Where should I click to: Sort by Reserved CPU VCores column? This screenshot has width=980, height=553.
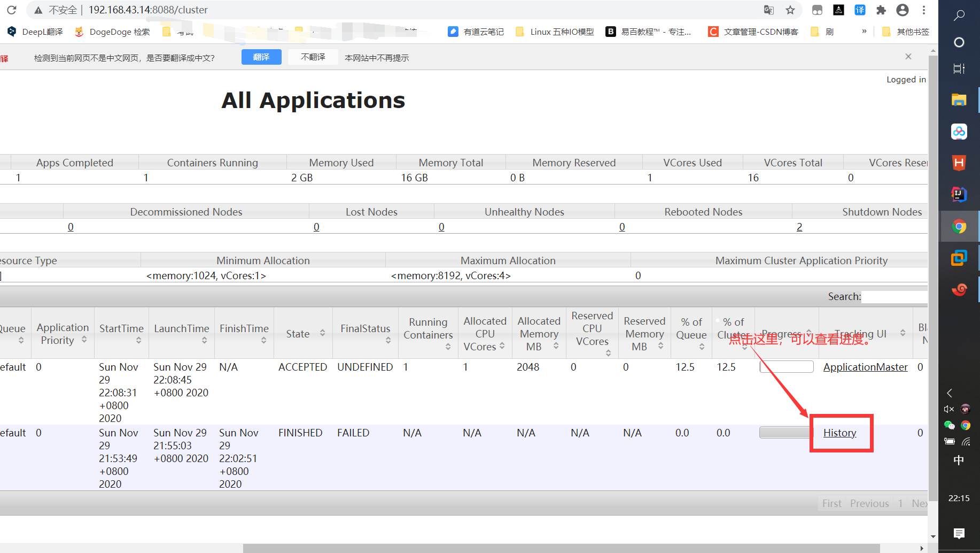click(592, 334)
